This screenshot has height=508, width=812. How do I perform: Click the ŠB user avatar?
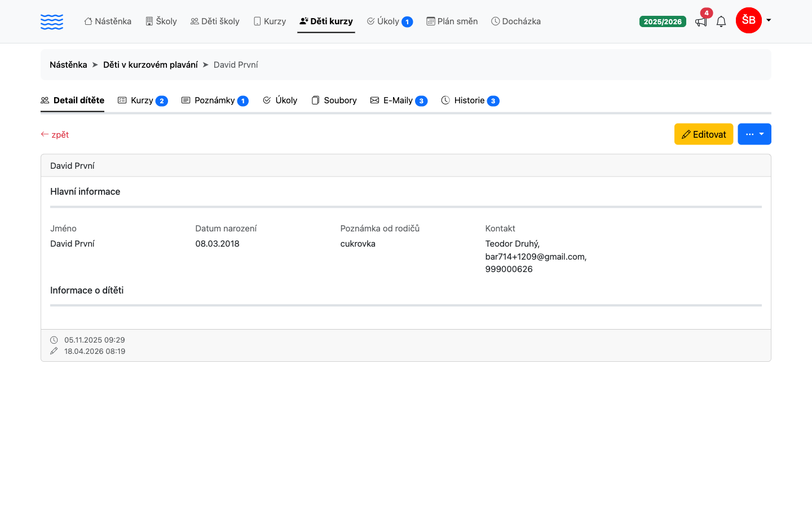[x=749, y=20]
